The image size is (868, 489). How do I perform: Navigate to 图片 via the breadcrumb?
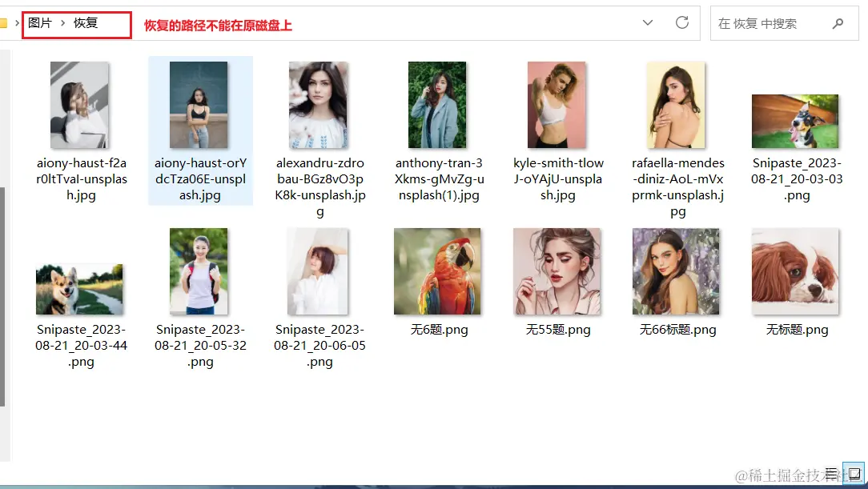coord(40,22)
